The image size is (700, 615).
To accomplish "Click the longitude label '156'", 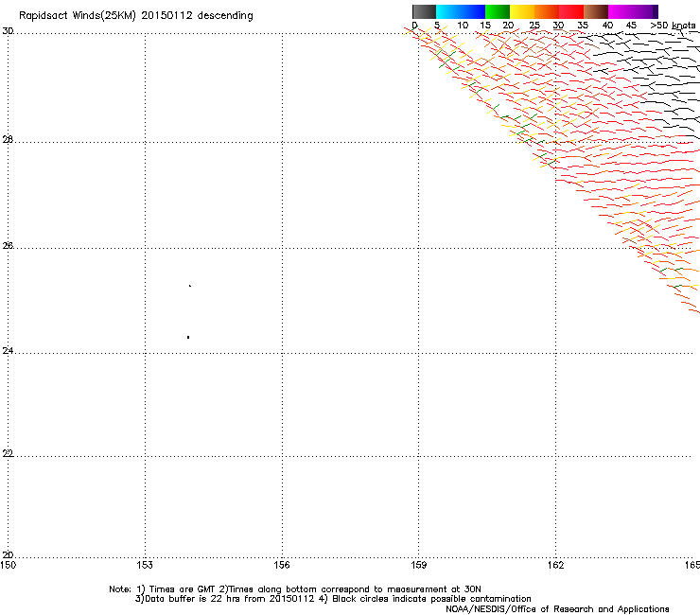I will coord(282,565).
